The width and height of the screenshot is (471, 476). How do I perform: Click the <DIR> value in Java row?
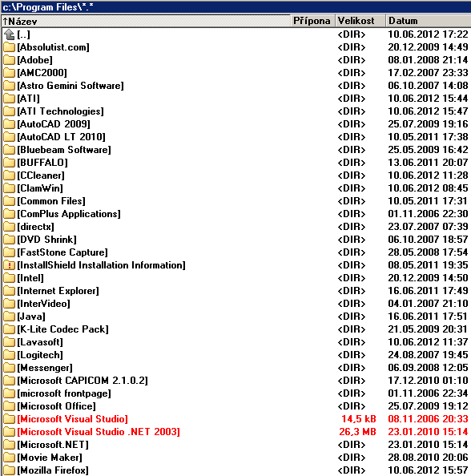tap(352, 317)
